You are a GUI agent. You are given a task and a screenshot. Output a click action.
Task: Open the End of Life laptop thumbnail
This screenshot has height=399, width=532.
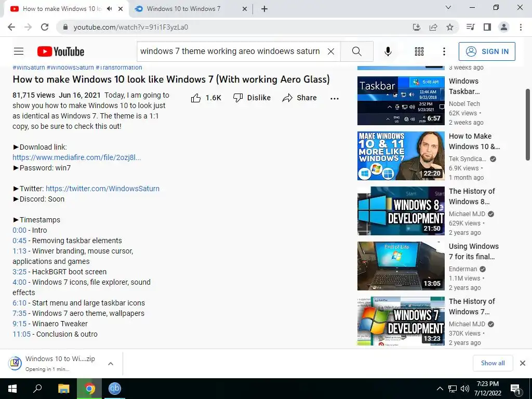coord(401,266)
